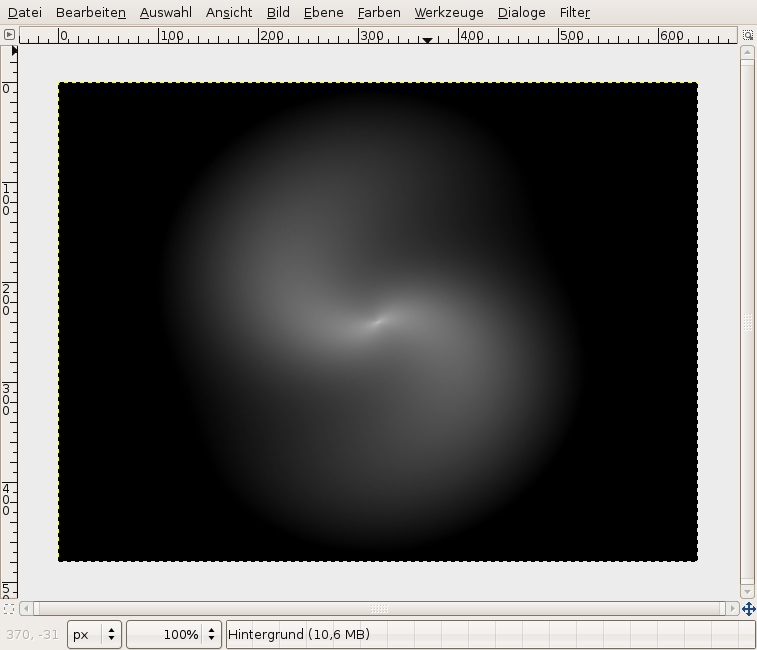Click the image menu triangle button at ruler corner
This screenshot has width=757, height=650.
(x=9, y=35)
